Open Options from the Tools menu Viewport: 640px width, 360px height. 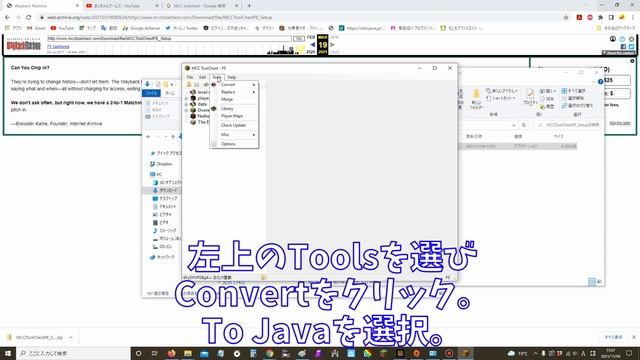[234, 144]
